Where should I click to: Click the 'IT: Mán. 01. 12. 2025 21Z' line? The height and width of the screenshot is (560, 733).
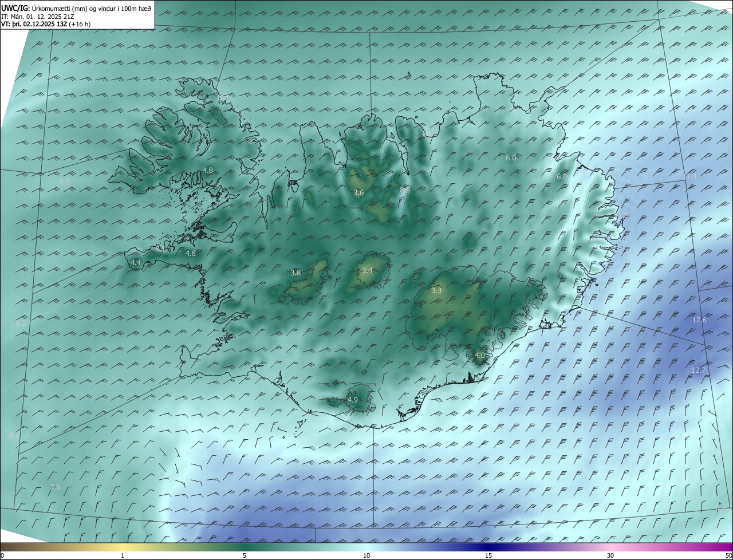38,16
